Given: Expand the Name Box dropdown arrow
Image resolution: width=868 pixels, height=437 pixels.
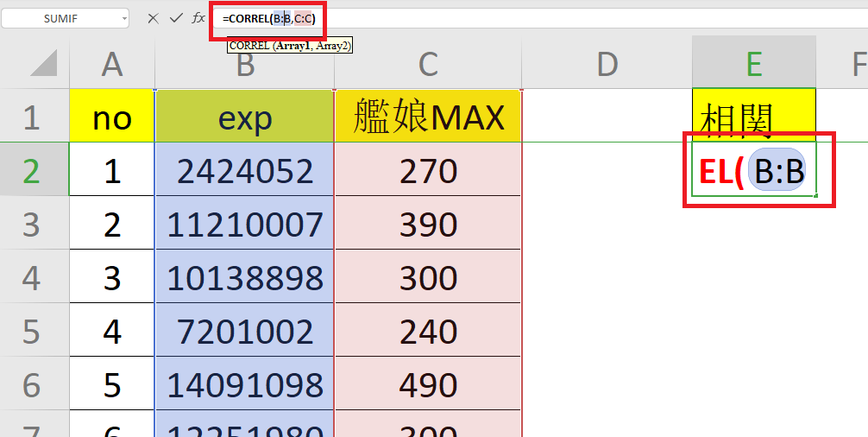Looking at the screenshot, I should pos(124,18).
